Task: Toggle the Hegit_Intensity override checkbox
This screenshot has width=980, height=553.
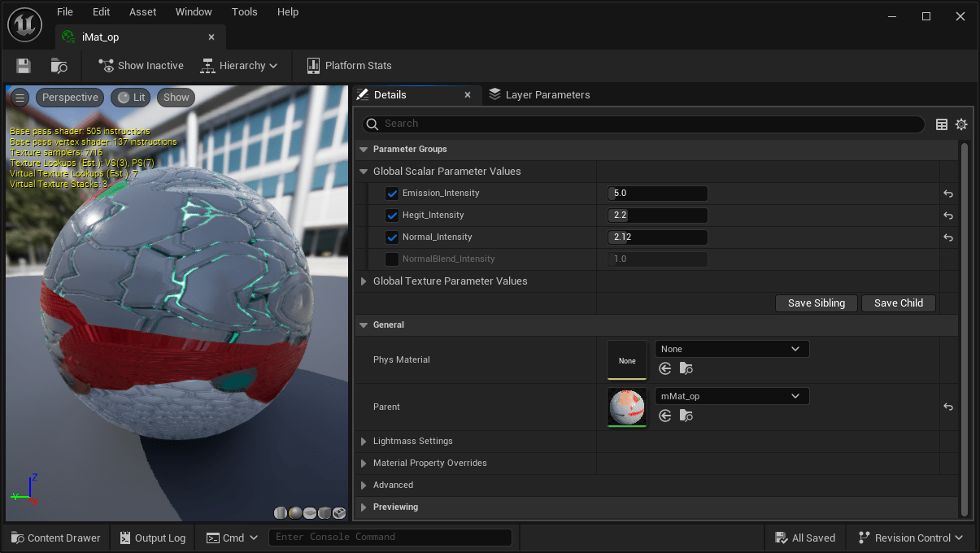Action: coord(392,216)
